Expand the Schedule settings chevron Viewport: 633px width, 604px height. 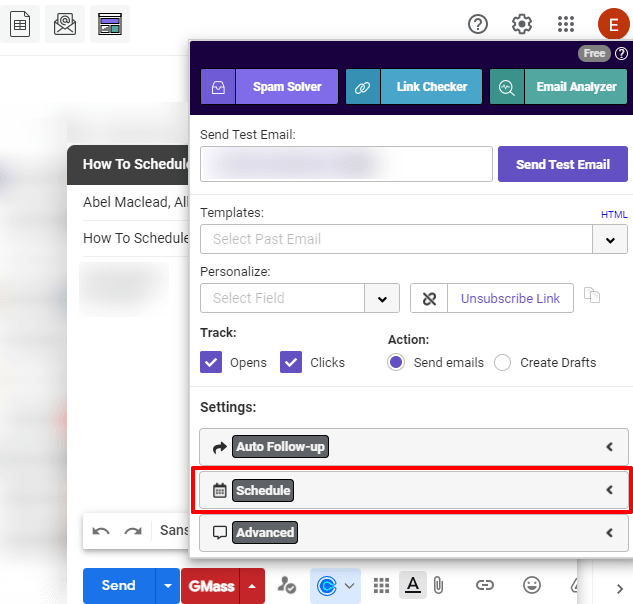click(610, 490)
